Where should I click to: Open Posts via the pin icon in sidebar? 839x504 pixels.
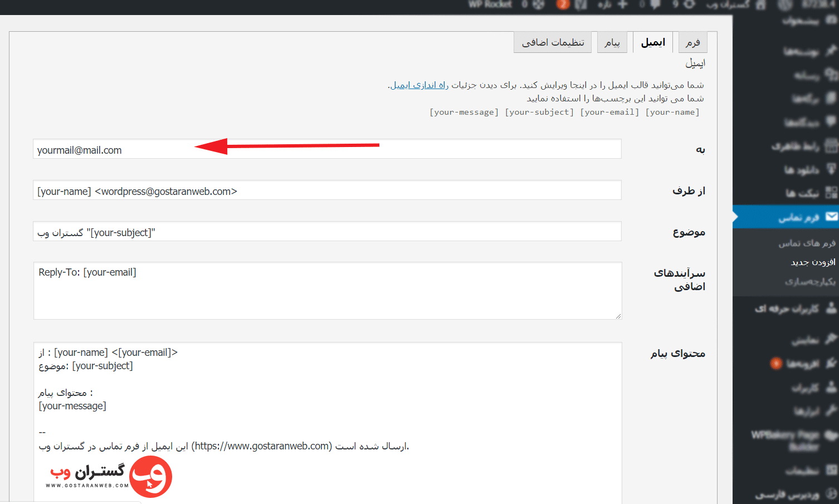coord(831,51)
